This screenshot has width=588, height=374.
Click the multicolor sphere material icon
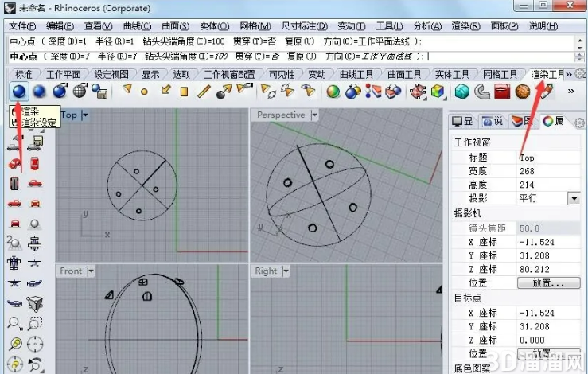(333, 92)
